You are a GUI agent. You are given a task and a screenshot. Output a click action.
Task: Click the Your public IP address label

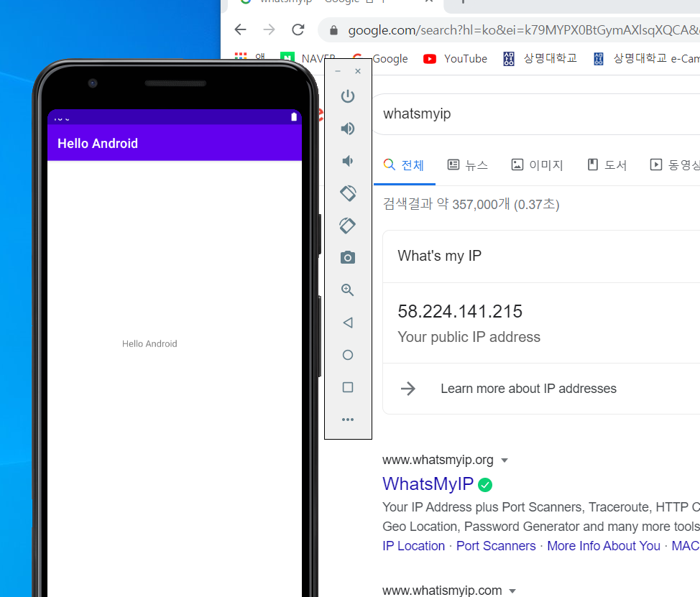pos(469,337)
